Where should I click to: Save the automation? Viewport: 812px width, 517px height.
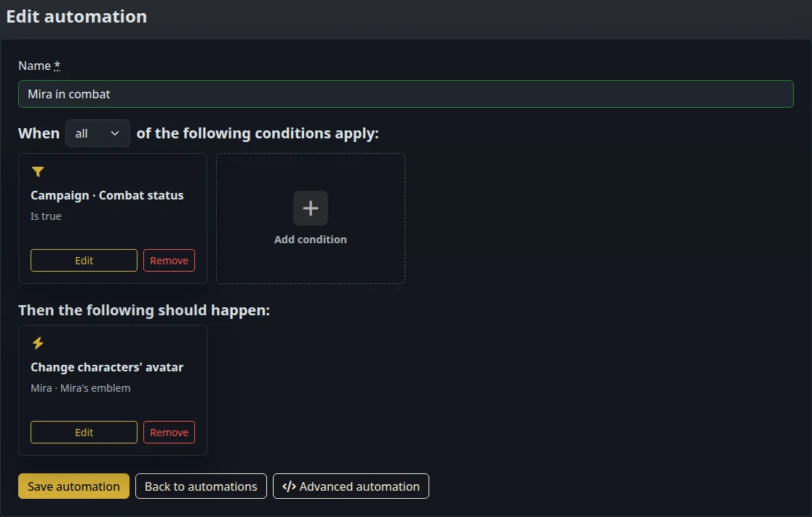73,486
